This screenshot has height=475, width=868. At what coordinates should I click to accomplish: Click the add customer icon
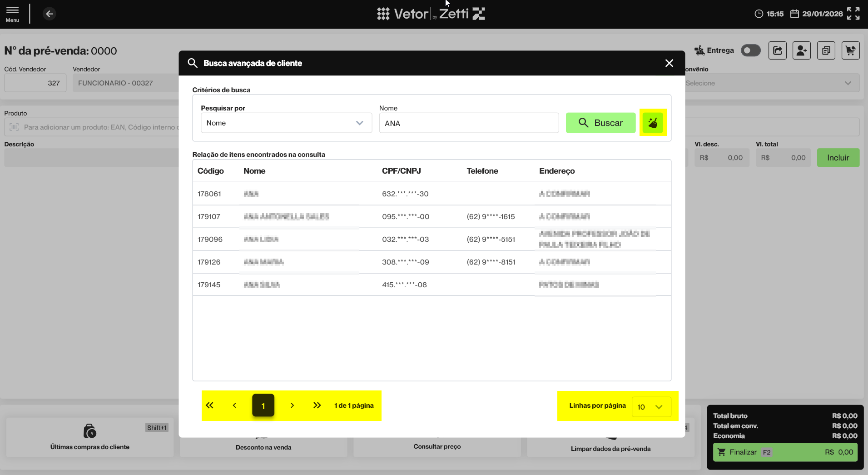[x=801, y=50]
